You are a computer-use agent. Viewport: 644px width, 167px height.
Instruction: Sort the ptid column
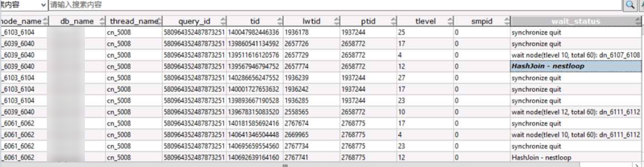pos(368,21)
